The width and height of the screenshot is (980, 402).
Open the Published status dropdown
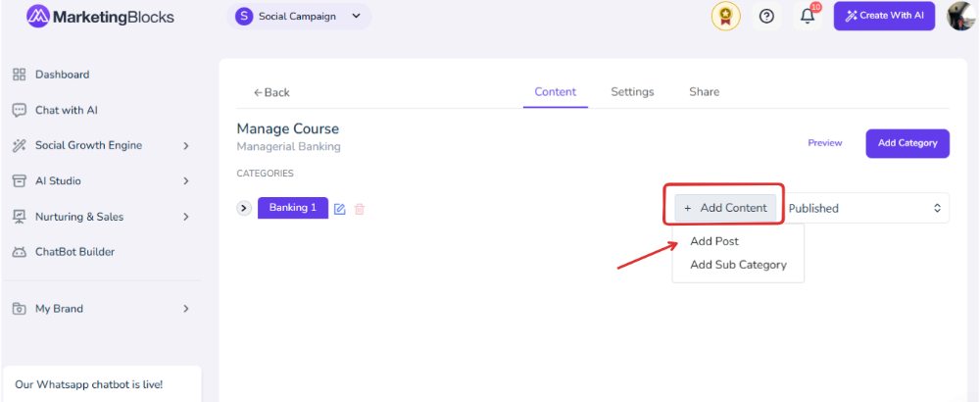coord(865,208)
